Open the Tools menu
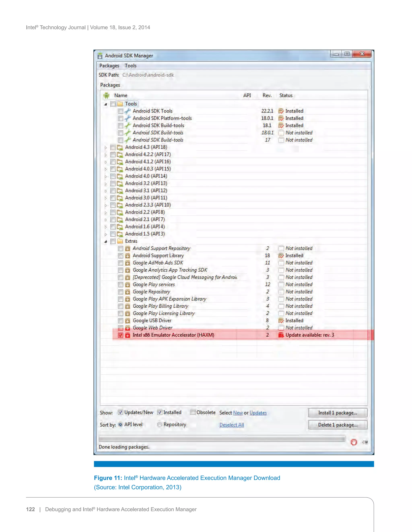 click(131, 66)
